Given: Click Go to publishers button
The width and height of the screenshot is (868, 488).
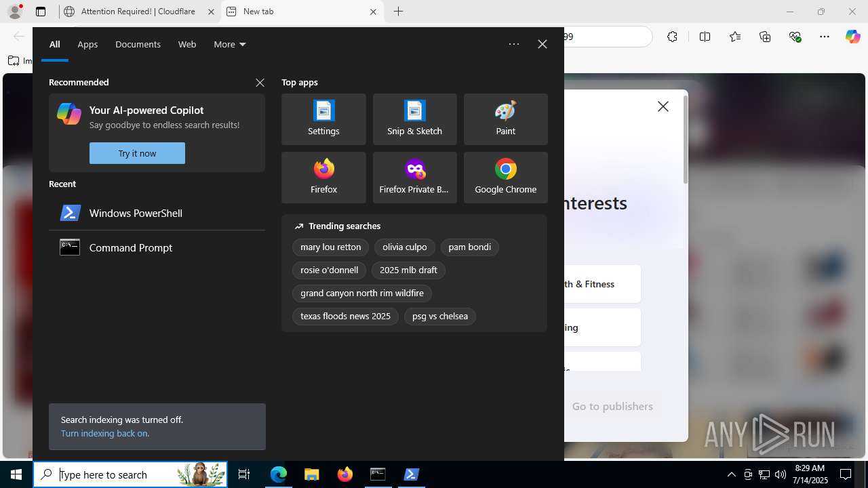Looking at the screenshot, I should pyautogui.click(x=612, y=406).
